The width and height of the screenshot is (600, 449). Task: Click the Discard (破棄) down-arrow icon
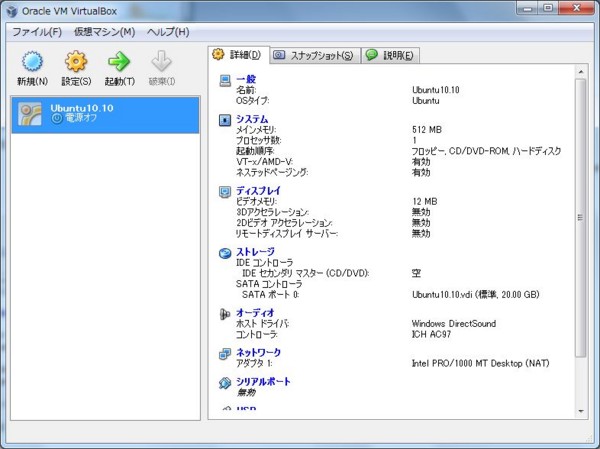click(161, 61)
